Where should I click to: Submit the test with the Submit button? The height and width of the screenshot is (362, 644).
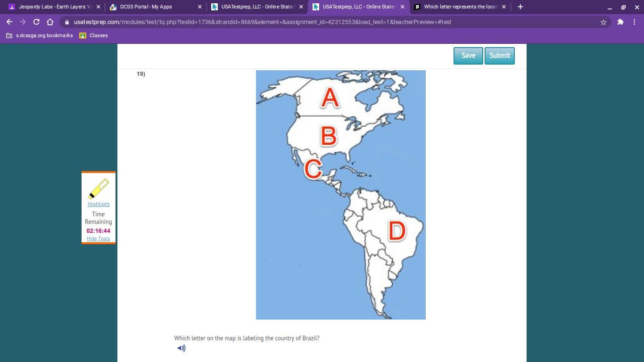coord(499,56)
